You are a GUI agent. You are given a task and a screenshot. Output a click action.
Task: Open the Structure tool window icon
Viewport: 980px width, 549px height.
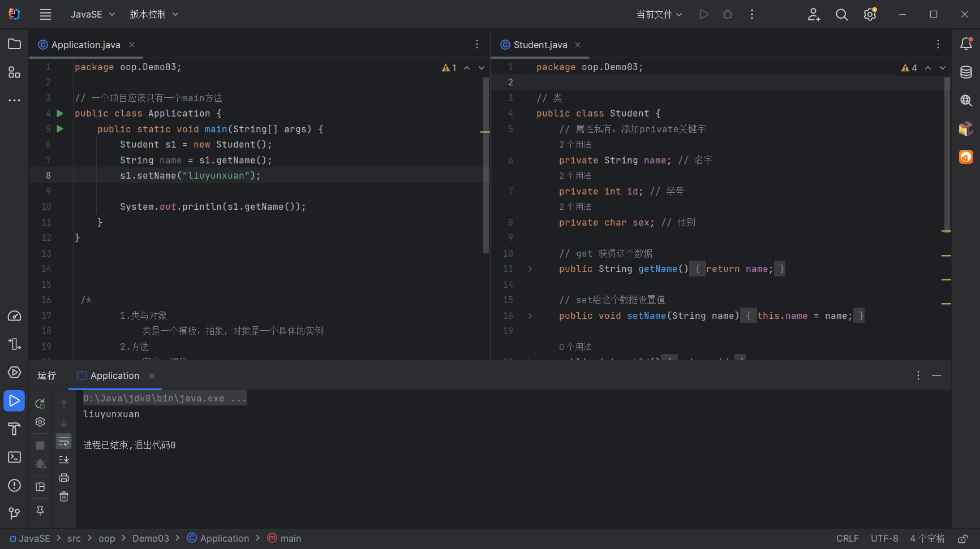click(14, 72)
